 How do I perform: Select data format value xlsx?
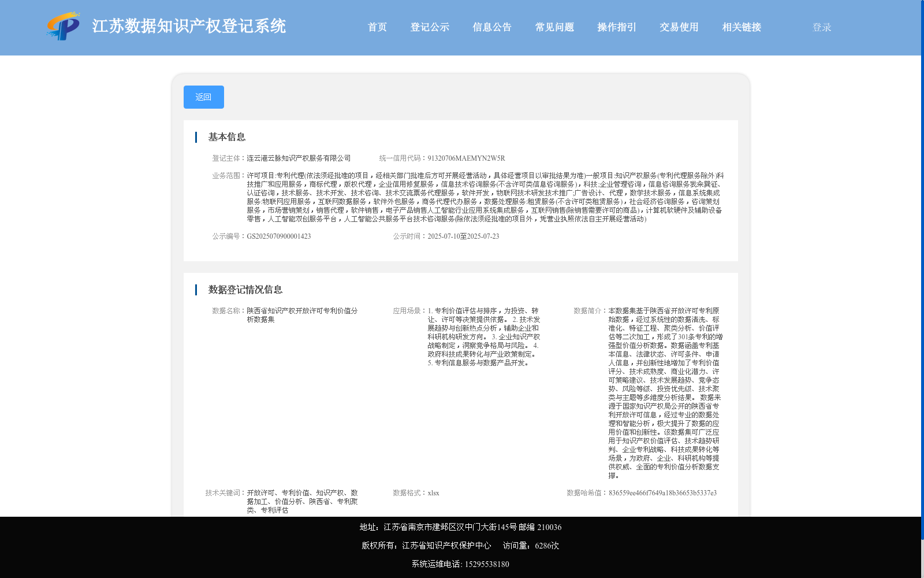click(x=433, y=493)
